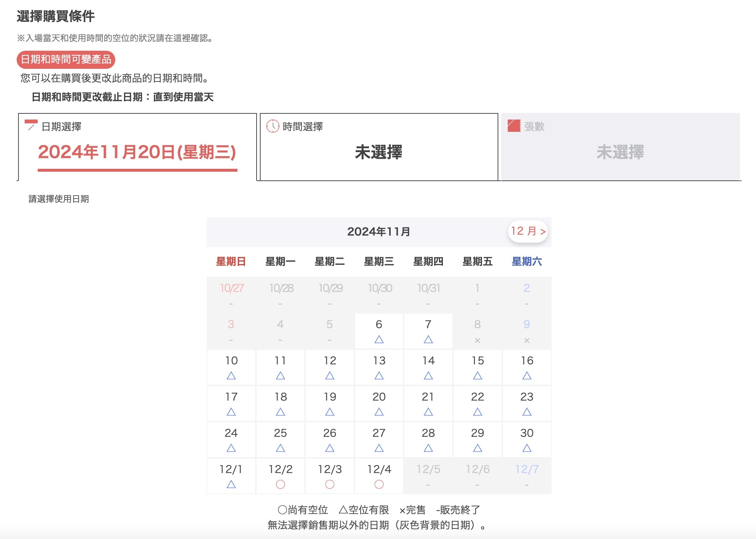This screenshot has height=539, width=756.
Task: Pick Saturday November 16 date cell
Action: coord(527,367)
